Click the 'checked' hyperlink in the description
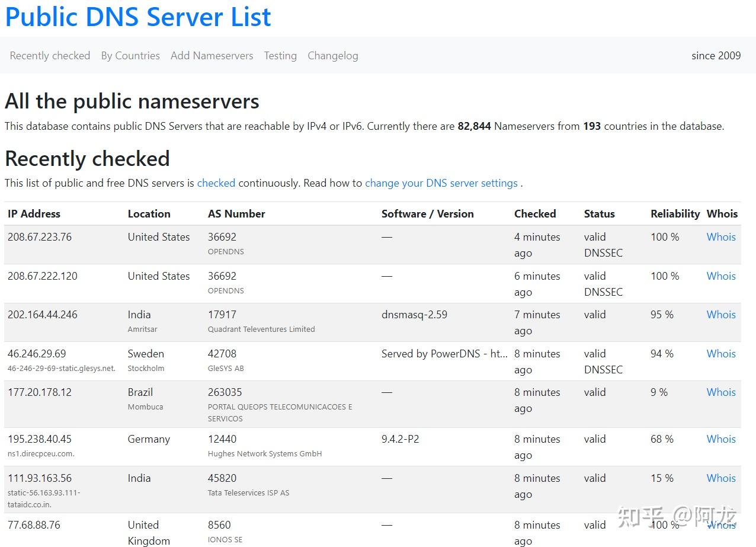The width and height of the screenshot is (756, 547). coord(216,183)
